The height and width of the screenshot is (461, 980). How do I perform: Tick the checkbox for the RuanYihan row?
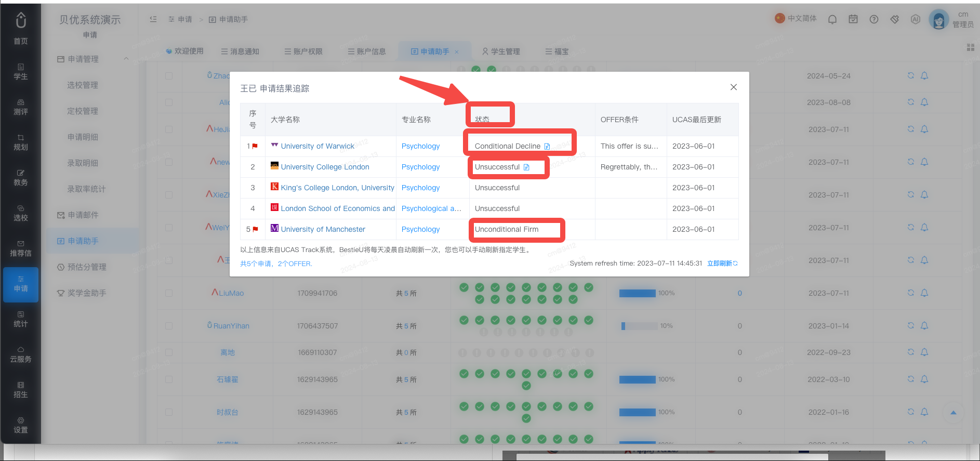pyautogui.click(x=169, y=326)
